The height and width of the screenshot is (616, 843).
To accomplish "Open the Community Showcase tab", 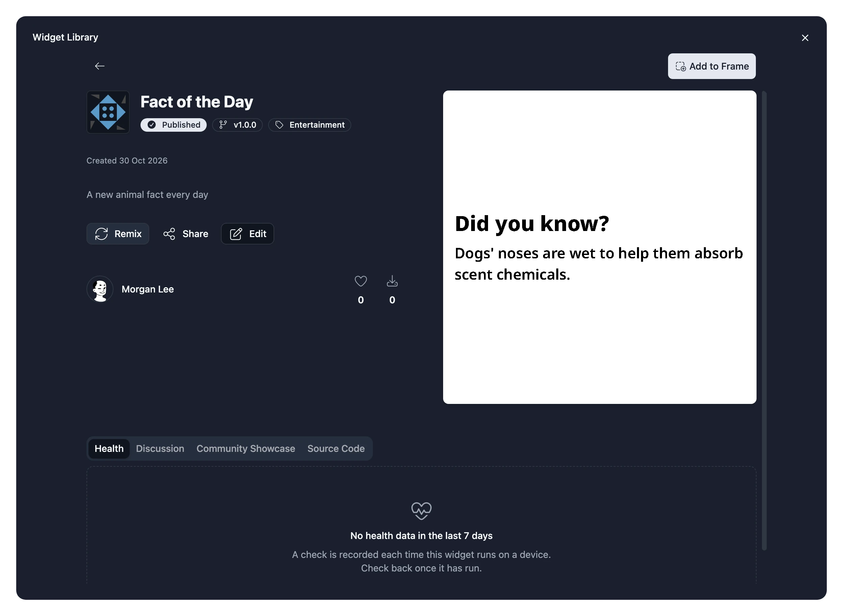I will 246,448.
